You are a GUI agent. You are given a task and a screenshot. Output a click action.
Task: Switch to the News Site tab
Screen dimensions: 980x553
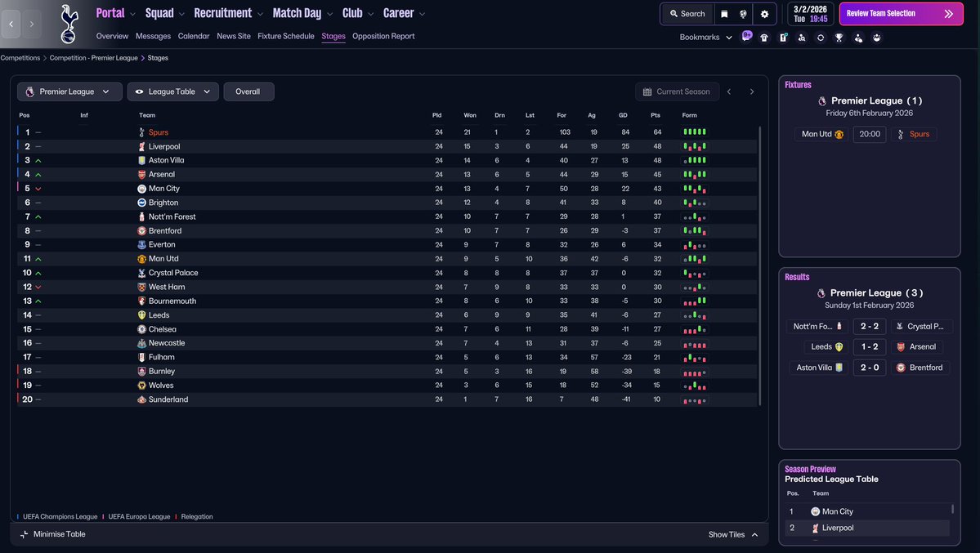point(234,36)
